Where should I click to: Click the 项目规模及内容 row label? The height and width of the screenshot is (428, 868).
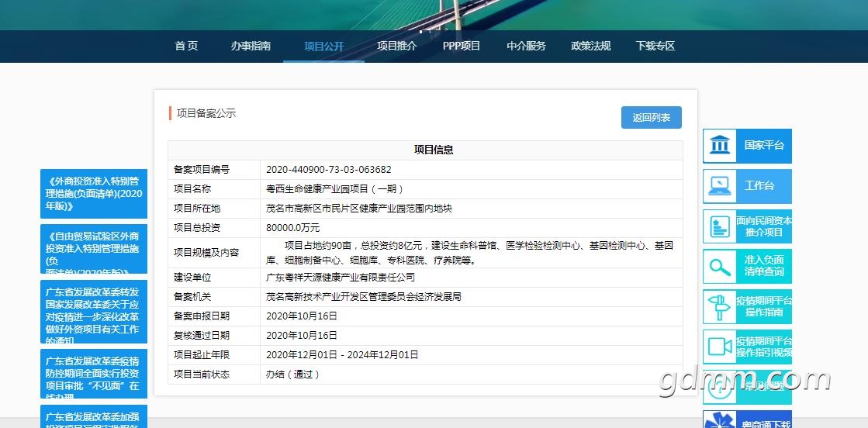point(206,253)
